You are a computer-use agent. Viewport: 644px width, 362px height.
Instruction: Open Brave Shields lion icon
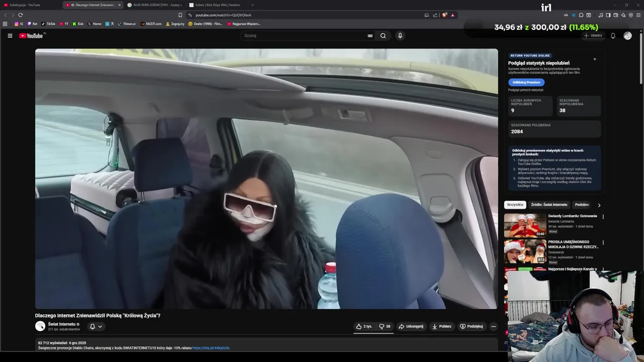click(444, 15)
